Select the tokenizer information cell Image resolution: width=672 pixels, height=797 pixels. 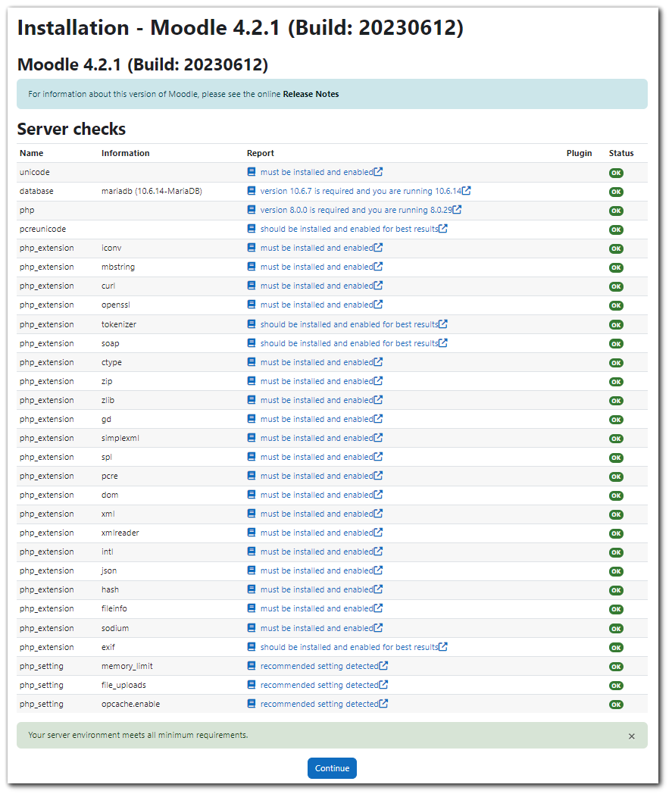coord(118,324)
